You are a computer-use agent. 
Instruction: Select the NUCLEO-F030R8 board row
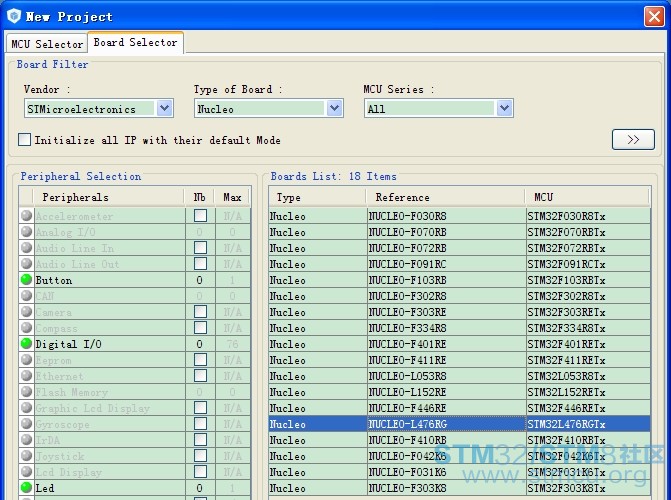pyautogui.click(x=460, y=216)
